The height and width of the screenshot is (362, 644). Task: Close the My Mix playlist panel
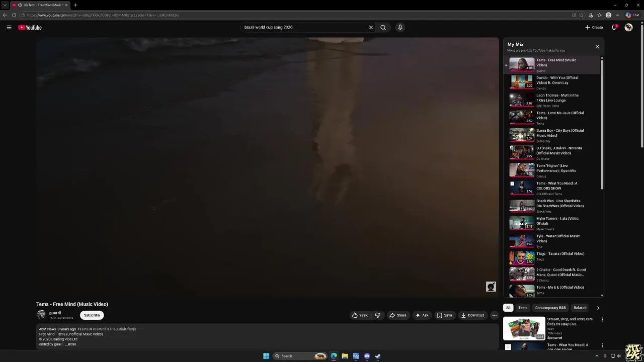pos(597,47)
